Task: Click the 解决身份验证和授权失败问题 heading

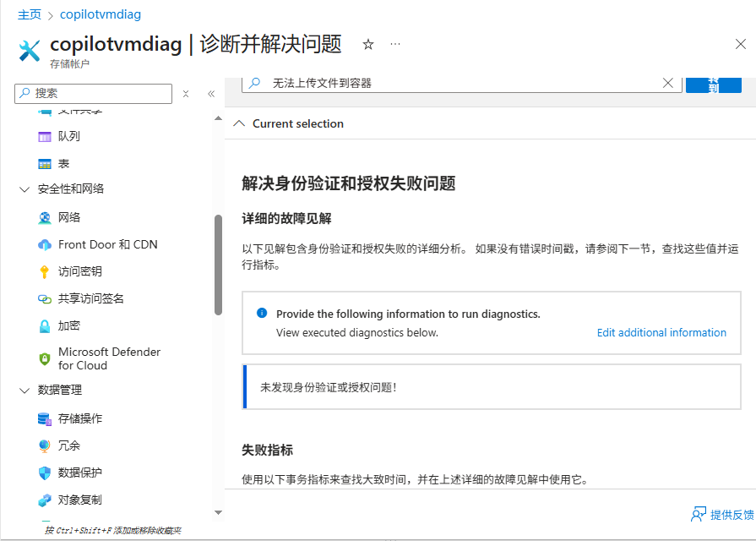Action: [x=349, y=183]
